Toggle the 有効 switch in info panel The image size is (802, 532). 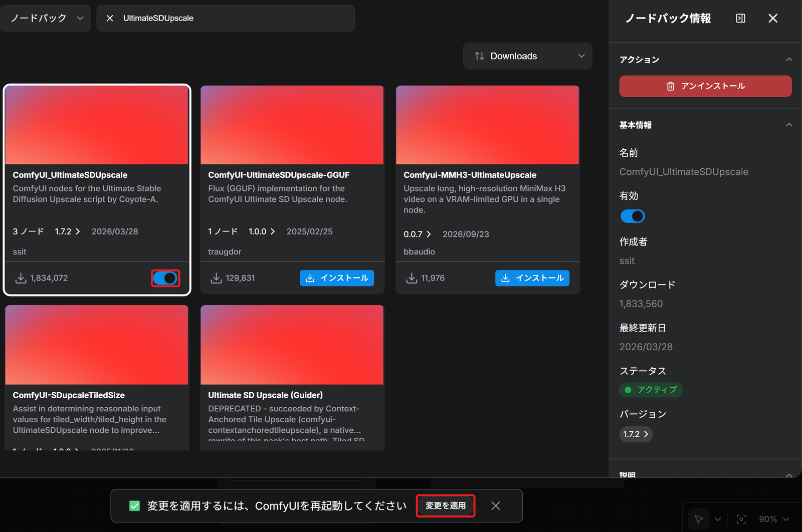click(x=633, y=216)
